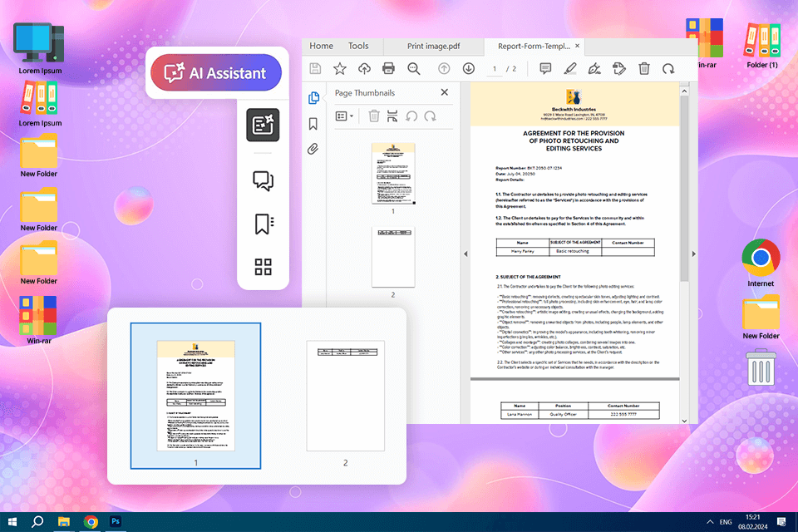Click the delete pages icon in thumbnails panel
798x532 pixels.
373,116
